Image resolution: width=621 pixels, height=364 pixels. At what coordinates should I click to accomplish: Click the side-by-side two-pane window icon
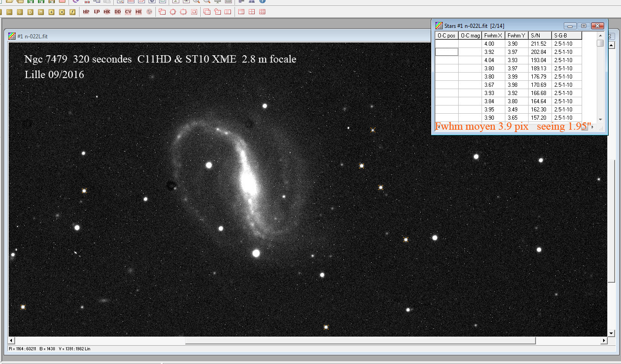(228, 12)
